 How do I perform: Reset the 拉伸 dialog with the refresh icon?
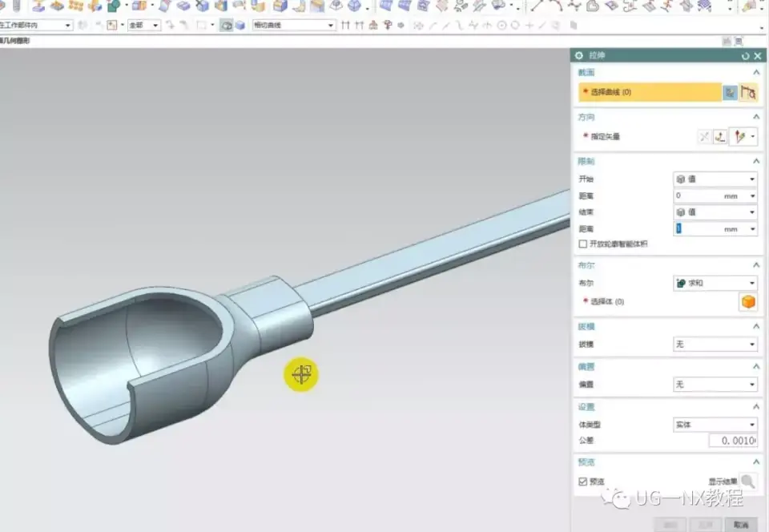pos(746,56)
